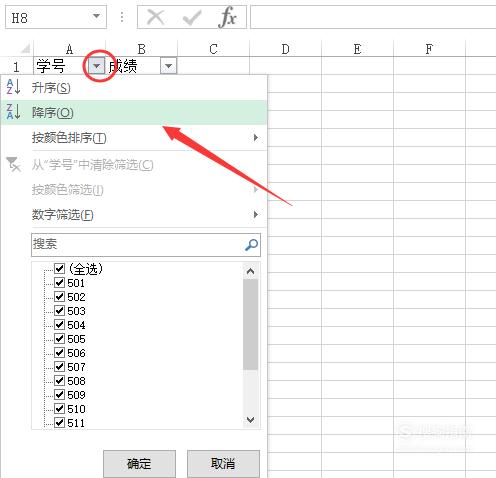
Task: Uncheck the 506 checkbox
Action: 59,353
